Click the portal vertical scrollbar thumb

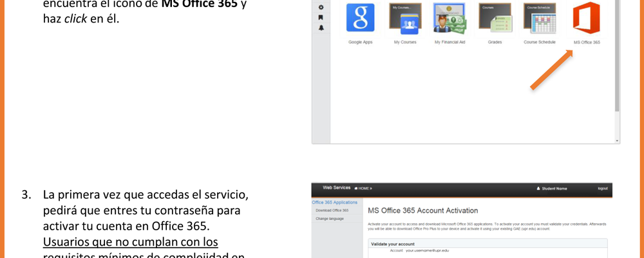click(x=617, y=55)
